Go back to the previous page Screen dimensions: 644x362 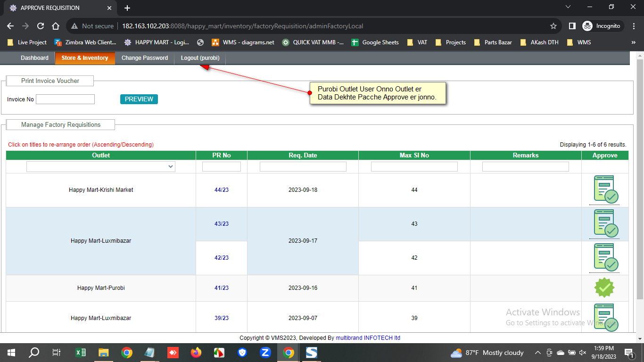[x=10, y=26]
